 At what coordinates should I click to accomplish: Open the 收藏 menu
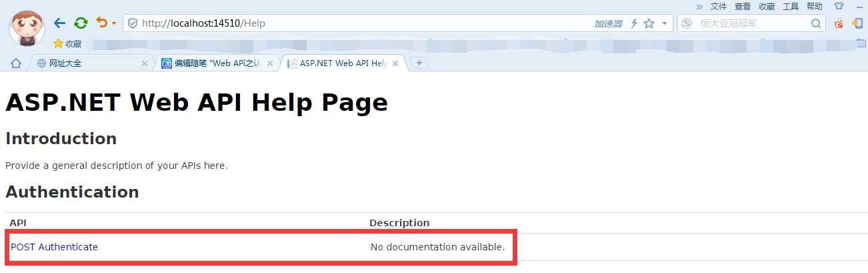pos(767,6)
